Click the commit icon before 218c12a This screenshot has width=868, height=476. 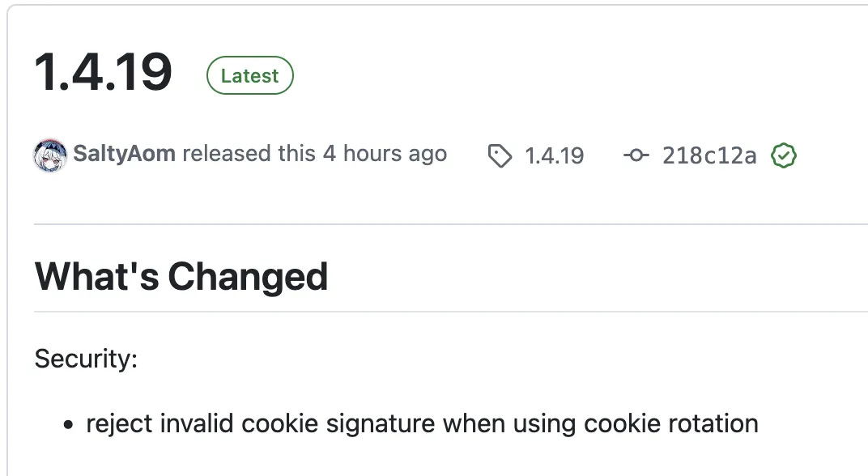[636, 155]
